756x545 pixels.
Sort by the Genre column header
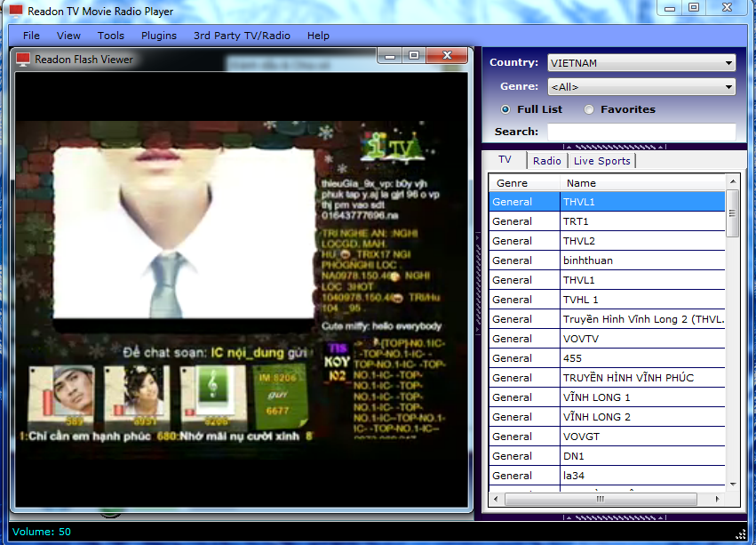click(x=524, y=183)
